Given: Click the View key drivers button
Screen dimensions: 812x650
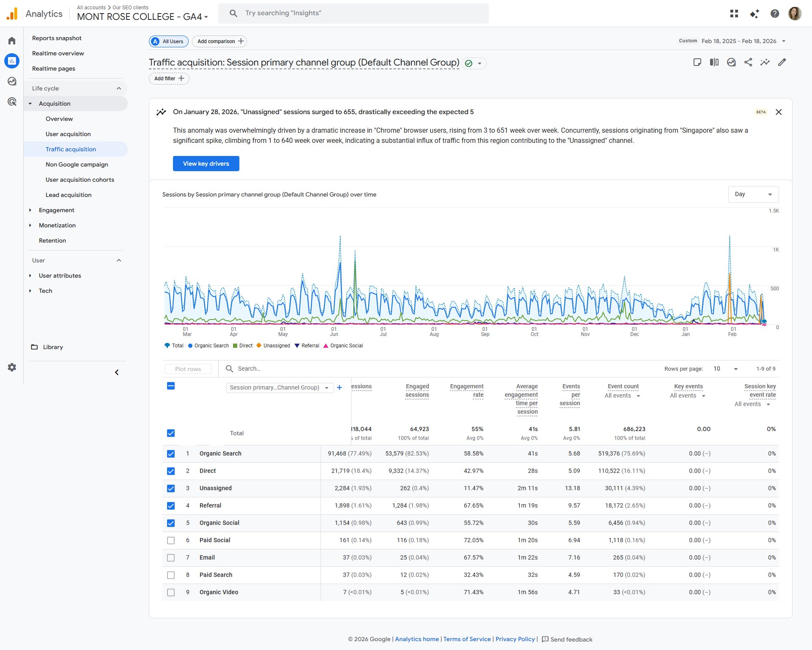Looking at the screenshot, I should coord(206,164).
